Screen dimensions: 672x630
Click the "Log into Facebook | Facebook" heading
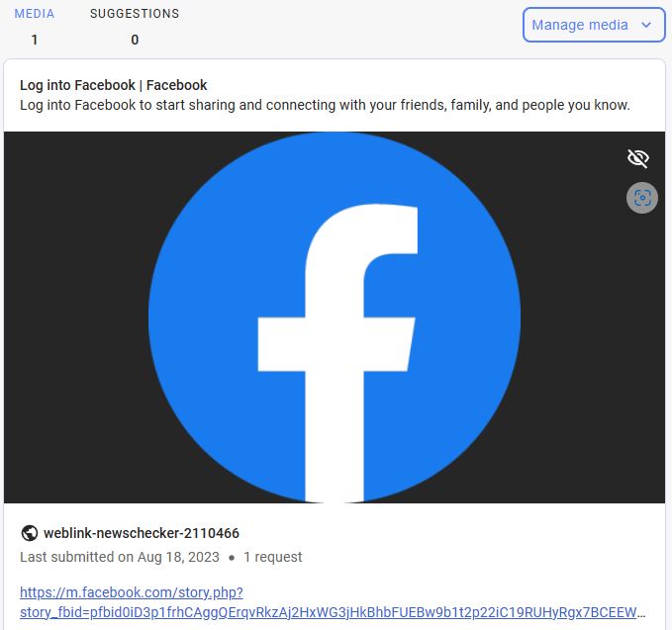[x=114, y=85]
